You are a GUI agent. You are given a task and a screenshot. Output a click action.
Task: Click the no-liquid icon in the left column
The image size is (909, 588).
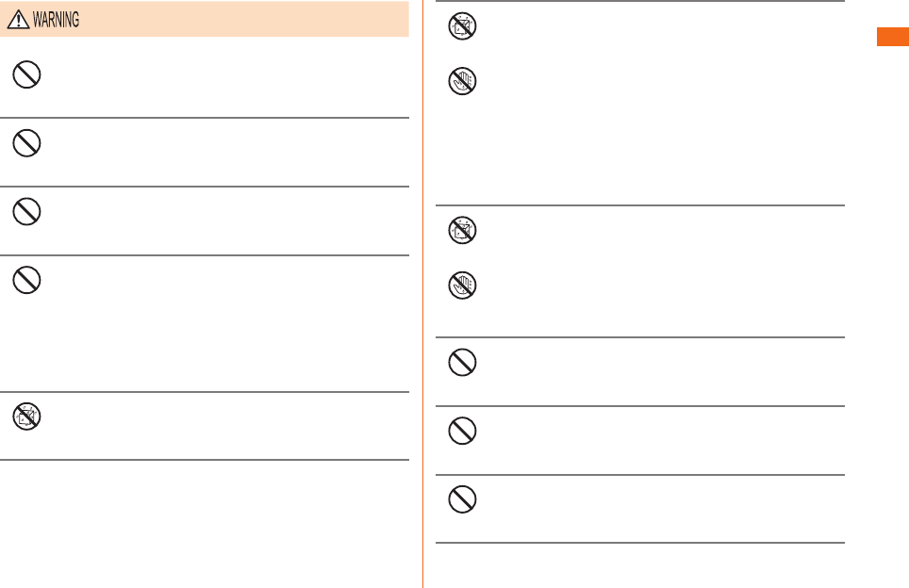[x=27, y=416]
